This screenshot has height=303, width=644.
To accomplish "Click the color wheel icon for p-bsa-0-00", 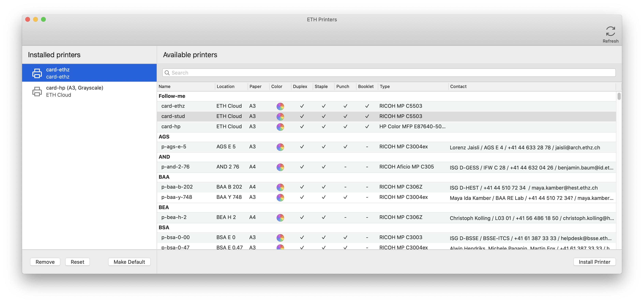I will [280, 238].
